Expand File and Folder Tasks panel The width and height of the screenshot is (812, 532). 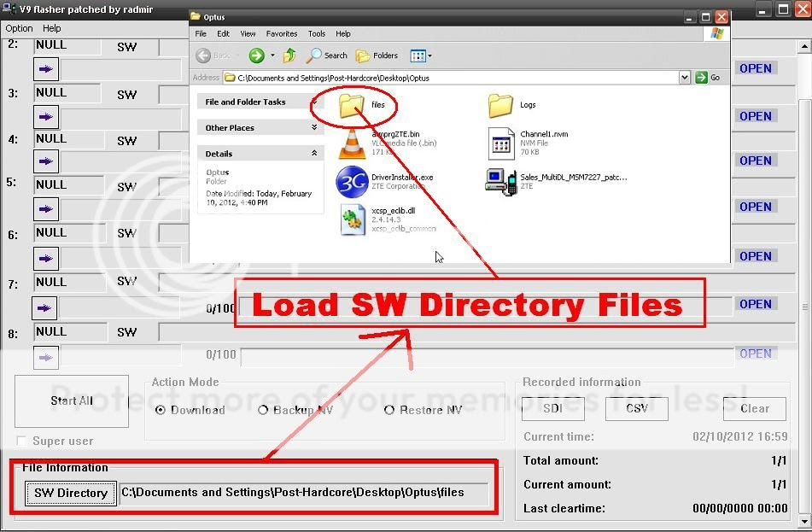click(314, 102)
